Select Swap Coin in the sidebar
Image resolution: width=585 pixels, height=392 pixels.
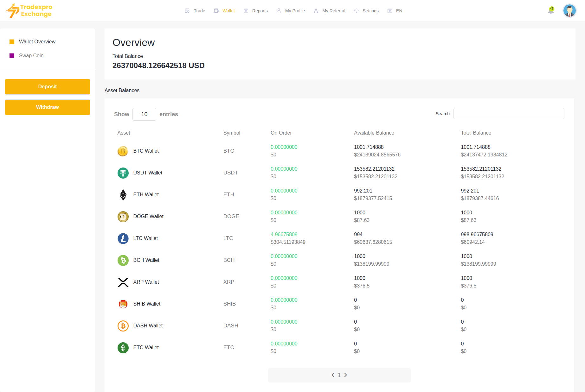tap(31, 56)
